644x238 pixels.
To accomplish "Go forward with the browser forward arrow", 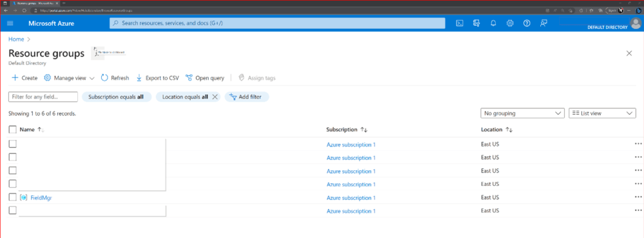I will coord(15,10).
